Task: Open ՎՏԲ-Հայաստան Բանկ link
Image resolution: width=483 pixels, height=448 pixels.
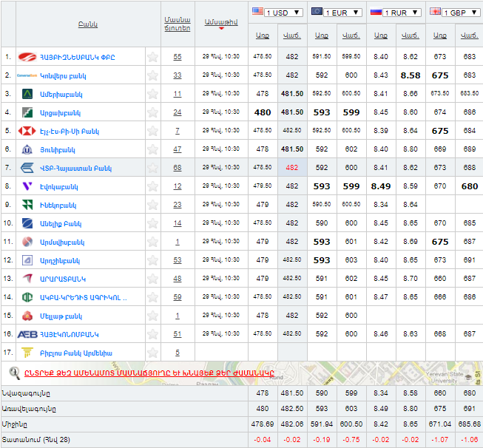Action: tap(75, 168)
